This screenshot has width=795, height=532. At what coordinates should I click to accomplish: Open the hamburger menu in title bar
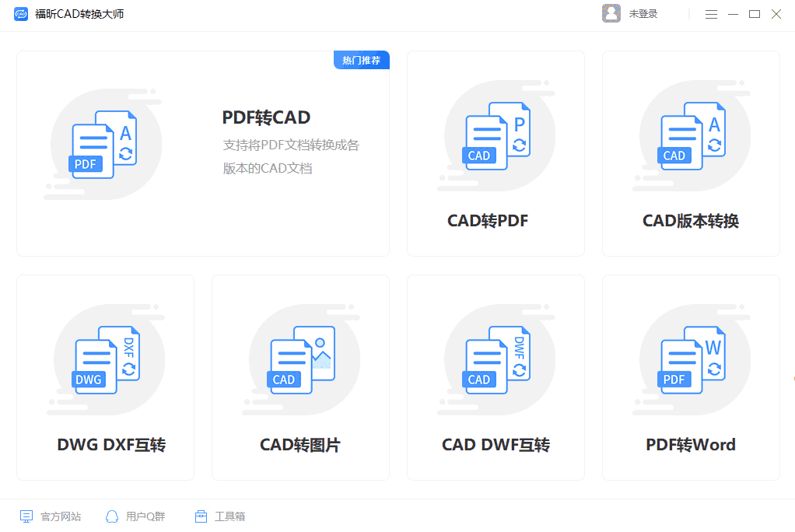[x=710, y=14]
